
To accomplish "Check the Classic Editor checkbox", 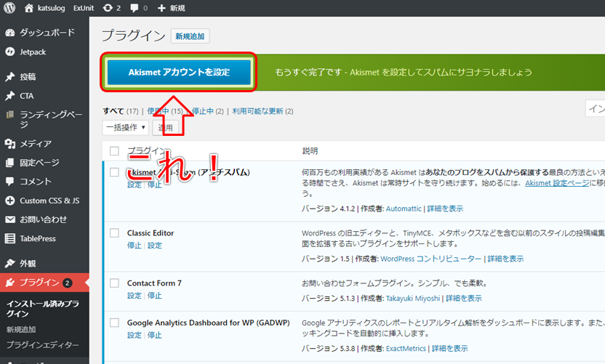I will click(114, 233).
